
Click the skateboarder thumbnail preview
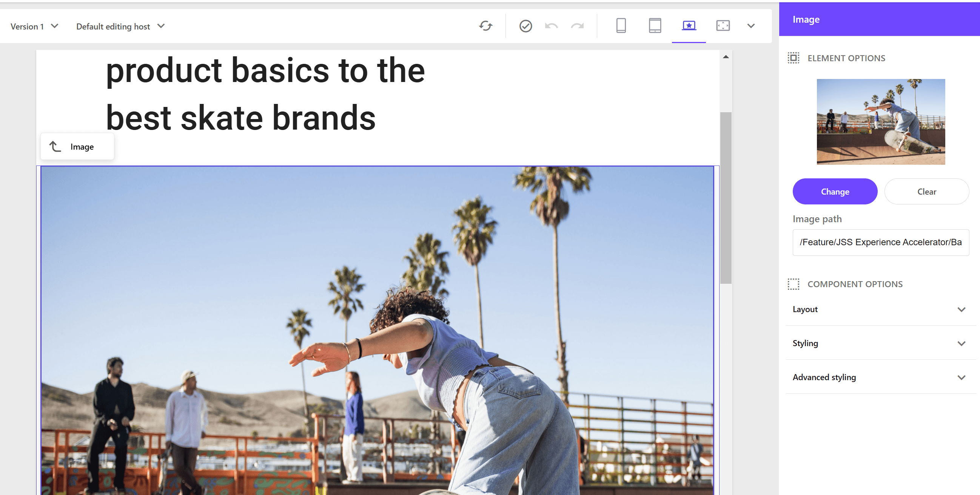880,121
